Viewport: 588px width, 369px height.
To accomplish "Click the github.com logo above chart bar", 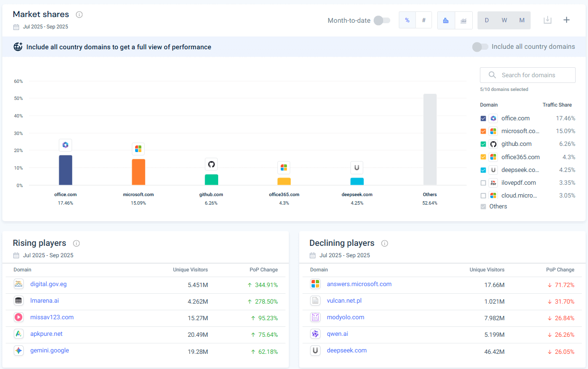I will point(211,164).
